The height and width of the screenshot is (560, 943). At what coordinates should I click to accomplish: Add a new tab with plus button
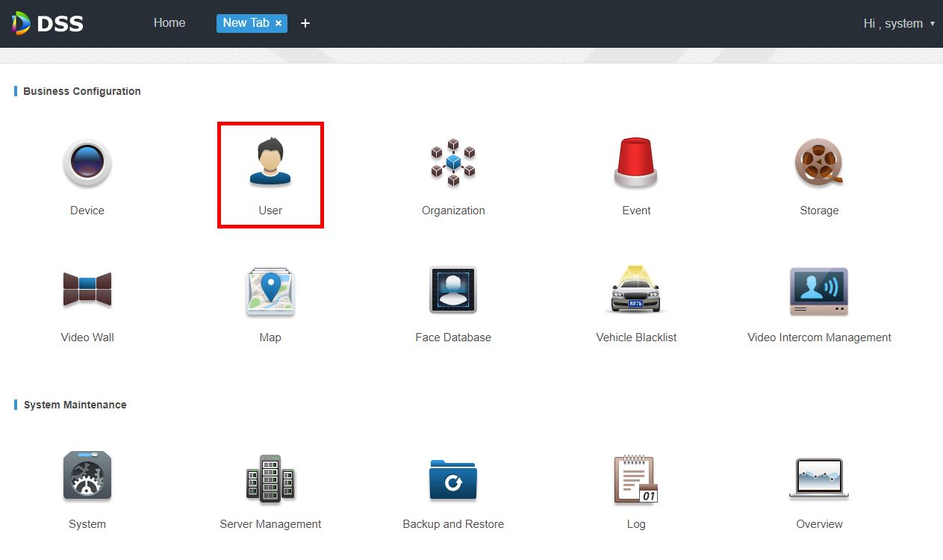[305, 23]
